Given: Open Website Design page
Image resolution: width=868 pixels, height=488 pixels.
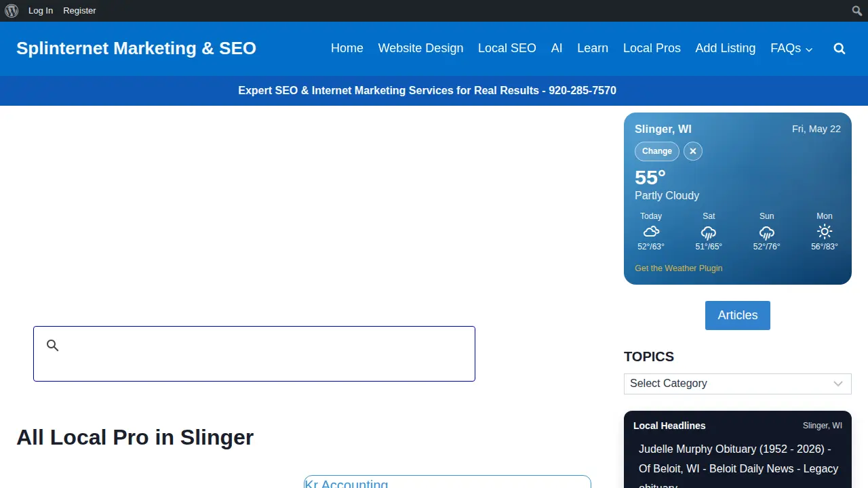Looking at the screenshot, I should [420, 48].
